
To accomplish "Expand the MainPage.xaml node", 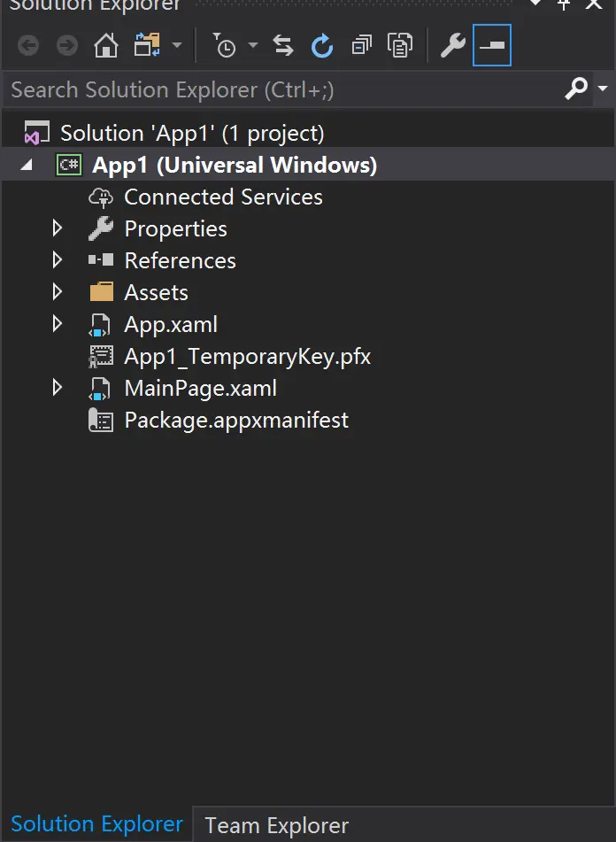I will pos(58,388).
